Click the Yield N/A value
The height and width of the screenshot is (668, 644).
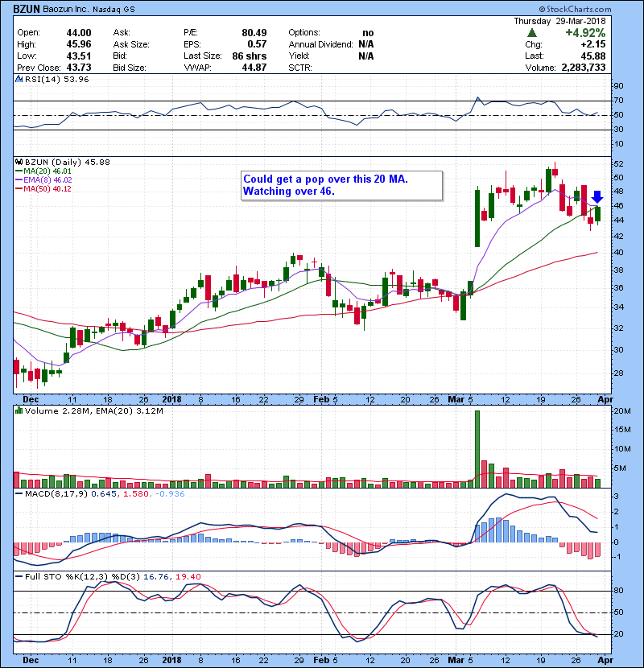tap(366, 56)
